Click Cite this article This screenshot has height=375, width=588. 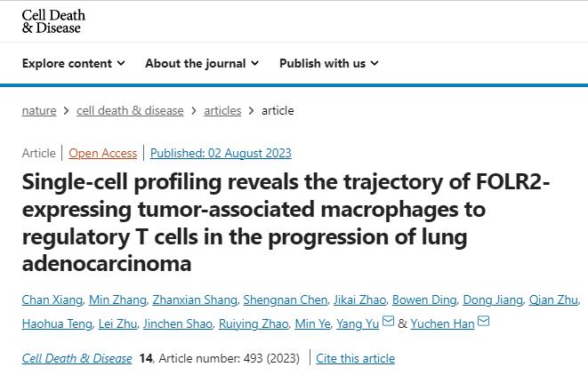pyautogui.click(x=356, y=358)
